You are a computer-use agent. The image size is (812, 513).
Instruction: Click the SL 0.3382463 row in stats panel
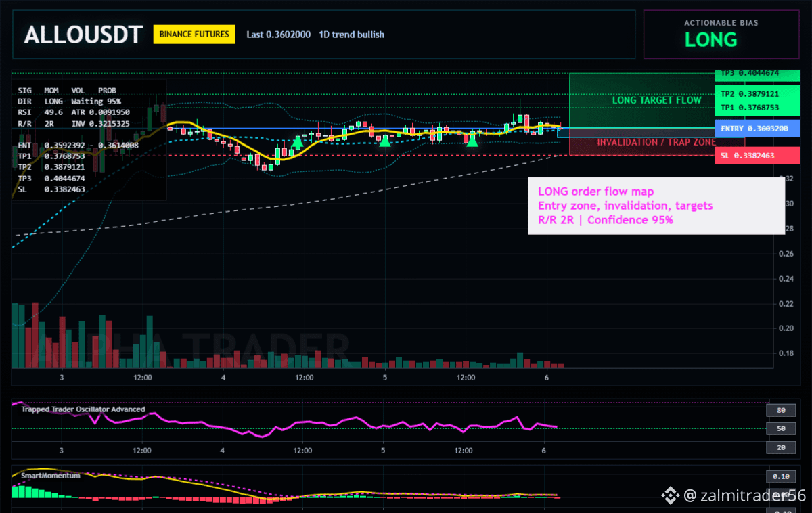tap(51, 189)
